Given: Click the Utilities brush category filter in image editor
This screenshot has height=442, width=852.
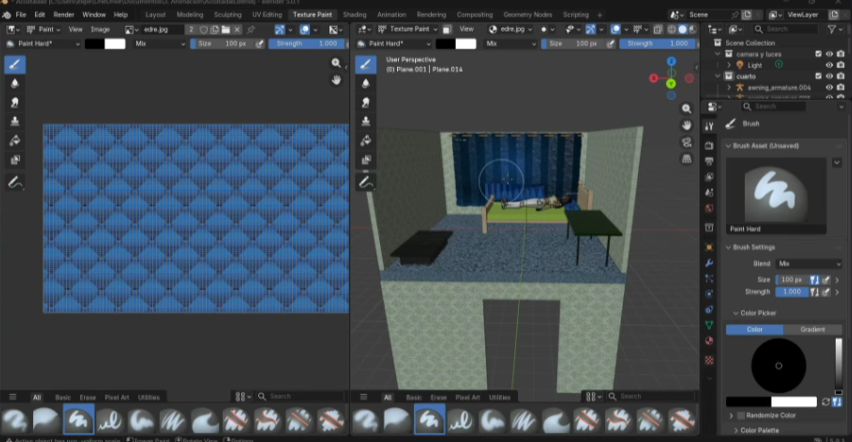Looking at the screenshot, I should click(148, 397).
